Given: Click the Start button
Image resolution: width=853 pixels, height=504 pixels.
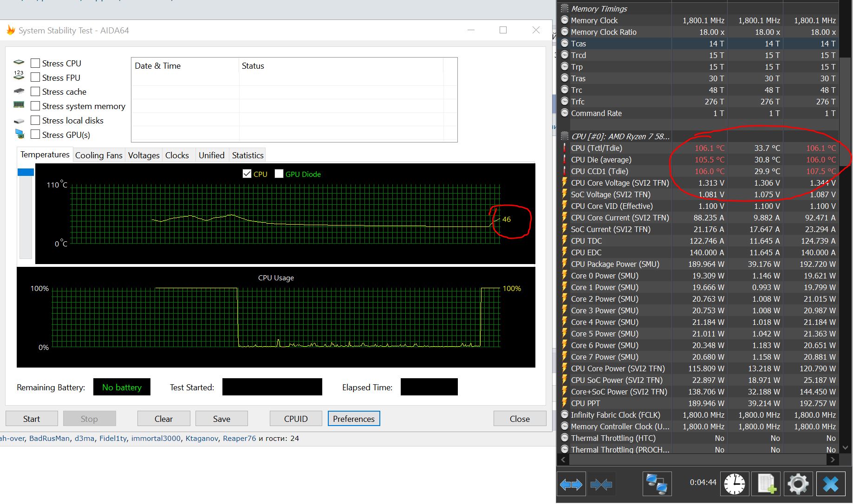Looking at the screenshot, I should [32, 419].
